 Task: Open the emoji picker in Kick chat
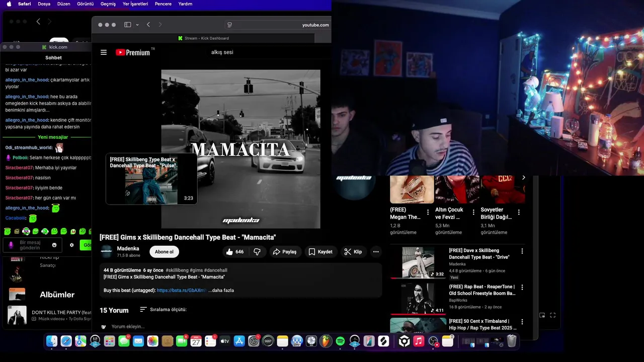[54, 245]
